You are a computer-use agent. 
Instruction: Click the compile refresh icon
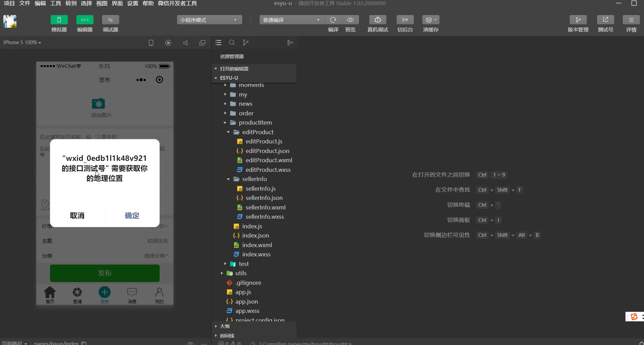pos(333,20)
